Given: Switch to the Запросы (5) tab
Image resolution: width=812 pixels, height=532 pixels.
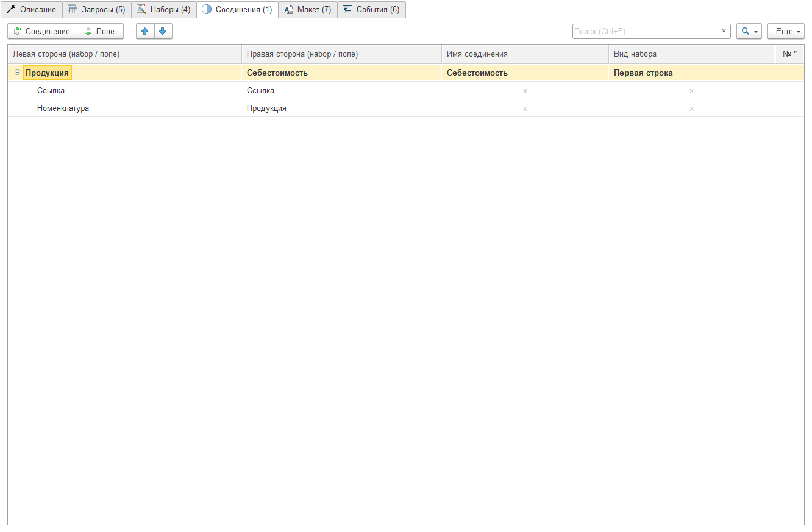Looking at the screenshot, I should click(x=97, y=9).
